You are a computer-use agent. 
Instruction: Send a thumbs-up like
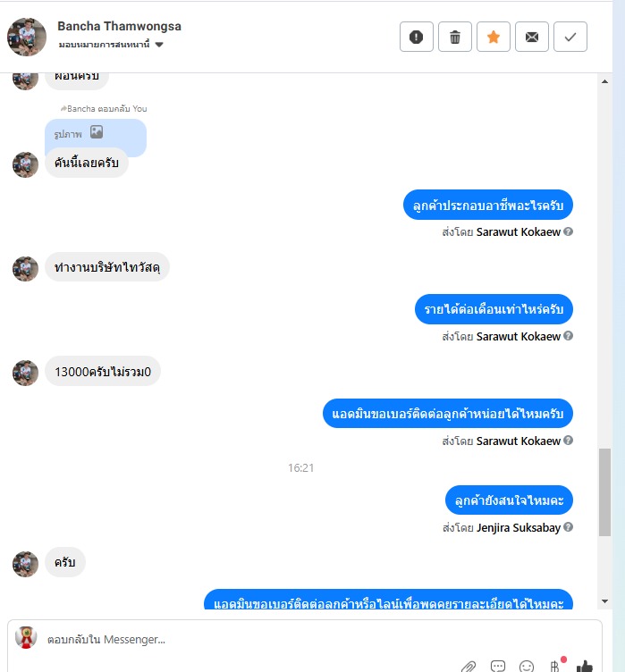point(584,666)
